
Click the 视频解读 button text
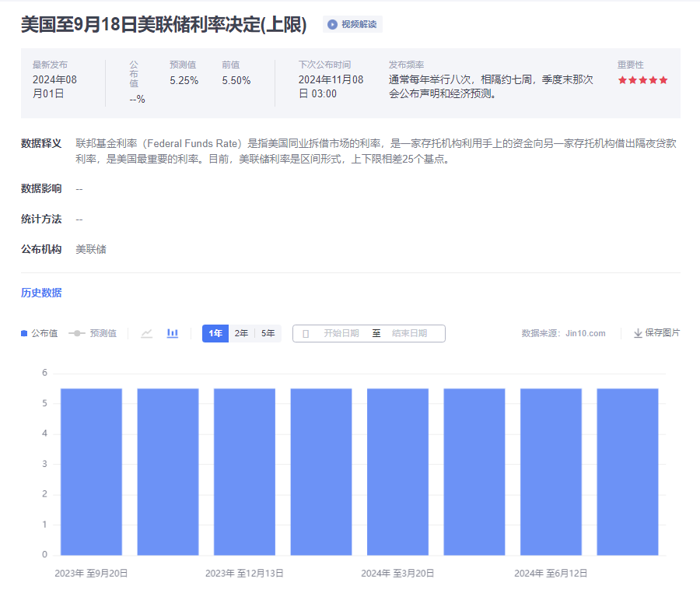[x=359, y=24]
